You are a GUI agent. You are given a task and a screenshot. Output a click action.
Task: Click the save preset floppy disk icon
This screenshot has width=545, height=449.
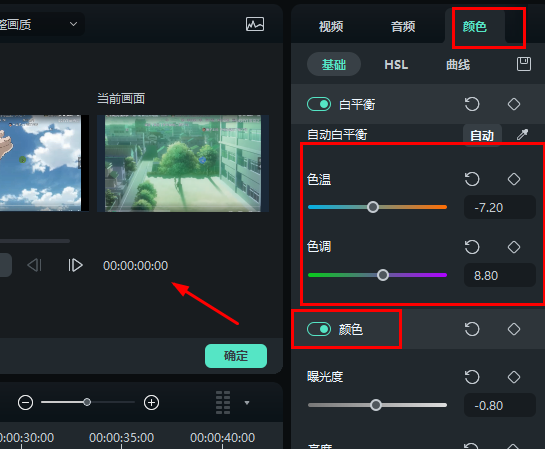click(524, 64)
